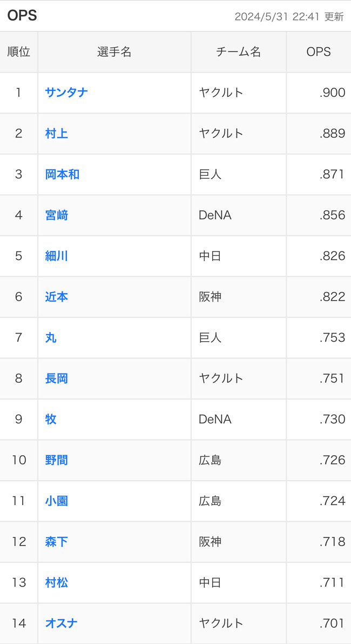
Task: View 森下's player details
Action: click(57, 542)
